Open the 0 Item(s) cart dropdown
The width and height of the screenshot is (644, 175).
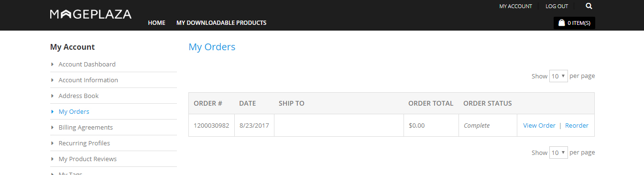click(x=574, y=23)
